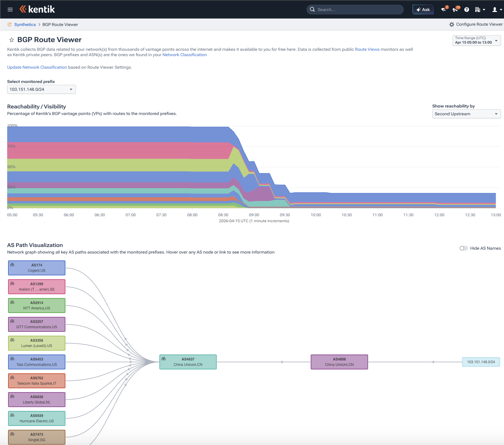The image size is (504, 445).
Task: Open the monitored prefix 103.151.148.0/24 dropdown
Action: pos(42,89)
